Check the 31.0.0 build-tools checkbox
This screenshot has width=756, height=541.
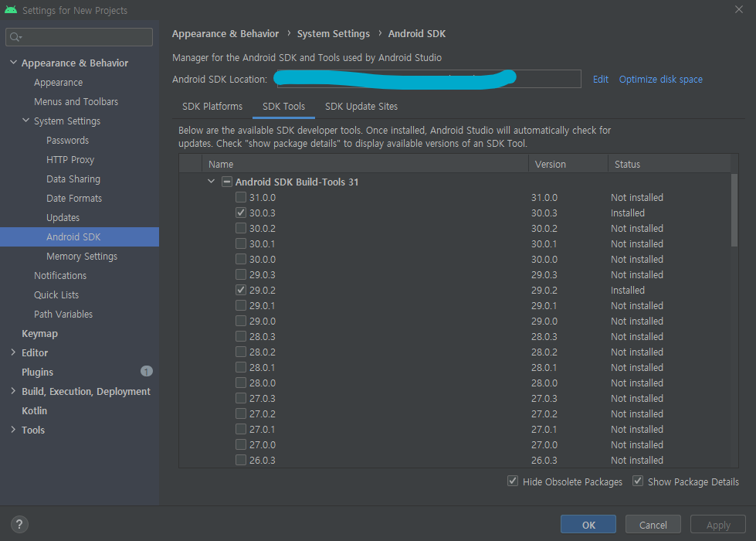click(241, 197)
